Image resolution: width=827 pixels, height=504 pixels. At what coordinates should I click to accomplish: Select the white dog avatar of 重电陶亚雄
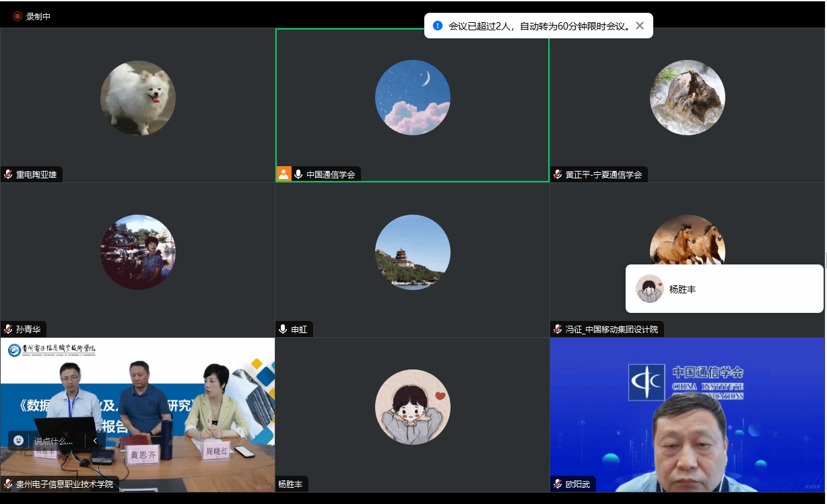tap(138, 98)
